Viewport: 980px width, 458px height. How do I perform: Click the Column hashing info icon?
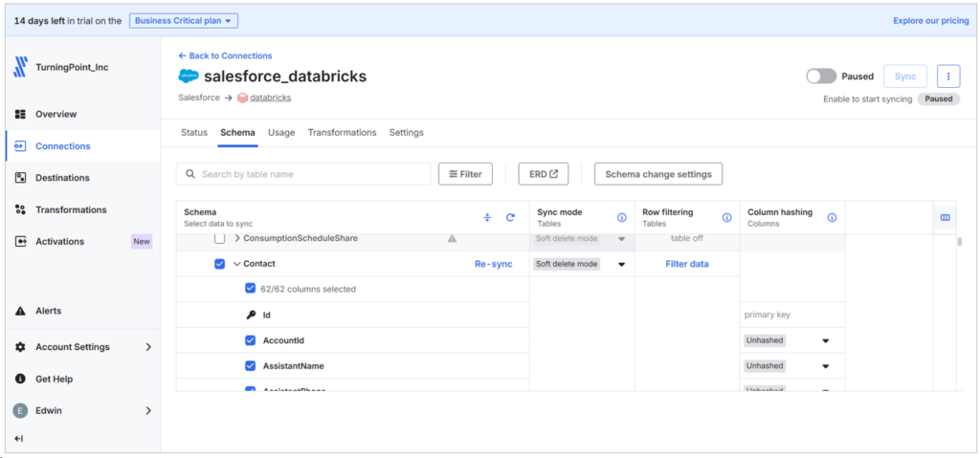[832, 217]
